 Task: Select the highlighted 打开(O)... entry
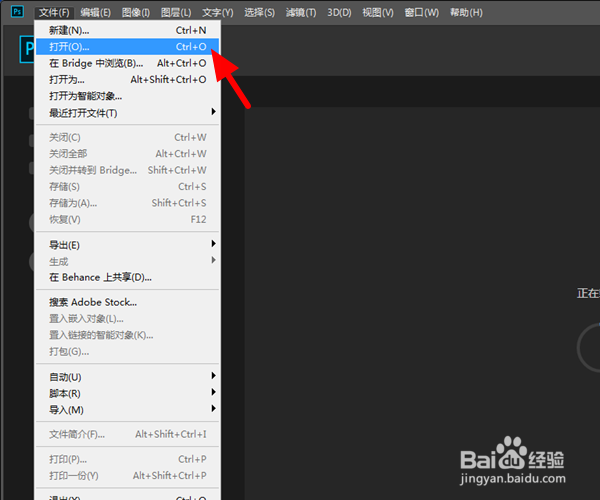[x=127, y=47]
